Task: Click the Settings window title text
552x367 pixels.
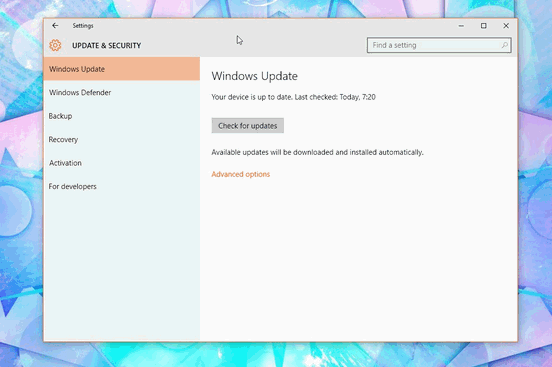Action: (x=83, y=26)
